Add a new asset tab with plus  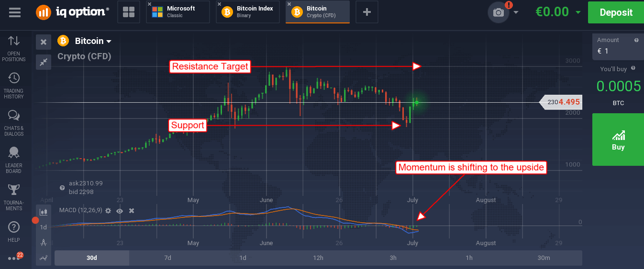pos(367,12)
